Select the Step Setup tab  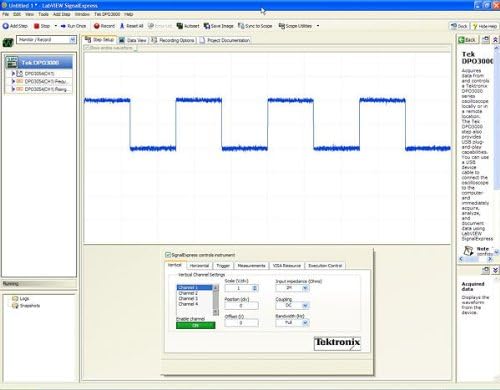99,40
